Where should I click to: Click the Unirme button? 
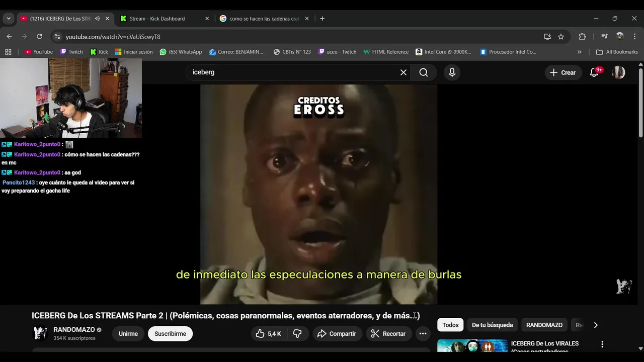(x=128, y=334)
